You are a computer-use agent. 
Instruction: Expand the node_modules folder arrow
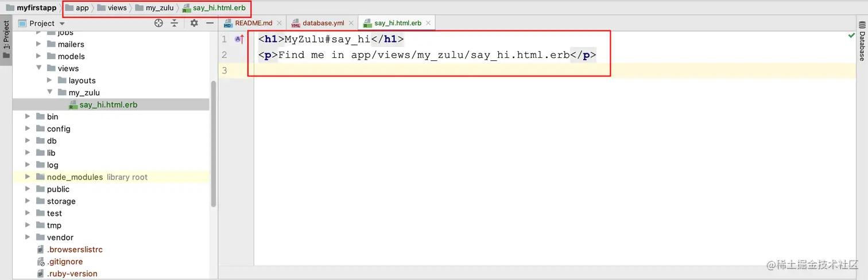[28, 177]
